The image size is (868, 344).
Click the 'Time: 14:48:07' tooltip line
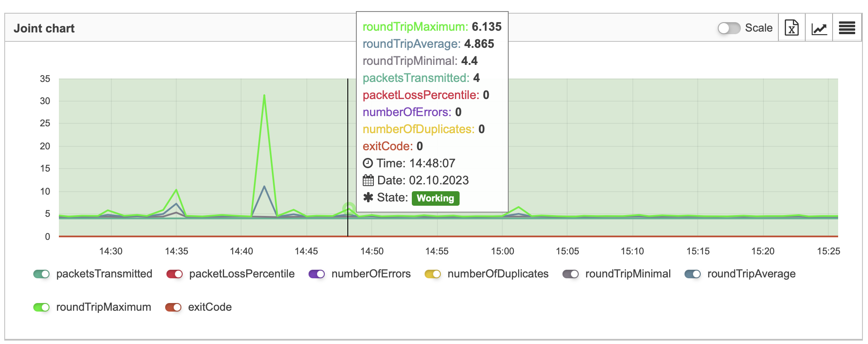pos(409,163)
